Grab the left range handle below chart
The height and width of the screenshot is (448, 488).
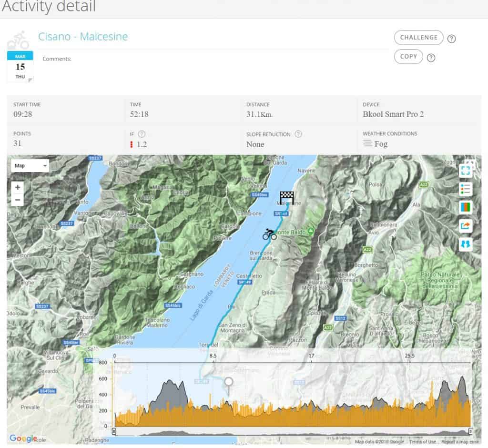coord(114,431)
